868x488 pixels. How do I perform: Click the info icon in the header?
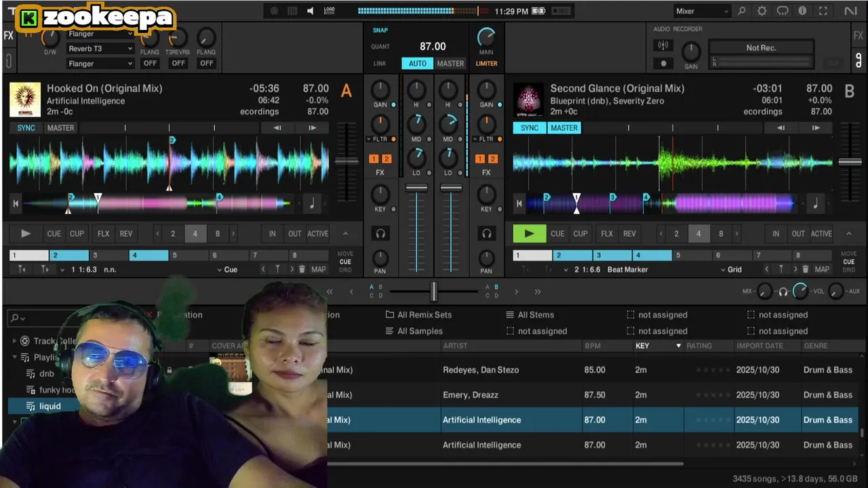click(x=803, y=11)
